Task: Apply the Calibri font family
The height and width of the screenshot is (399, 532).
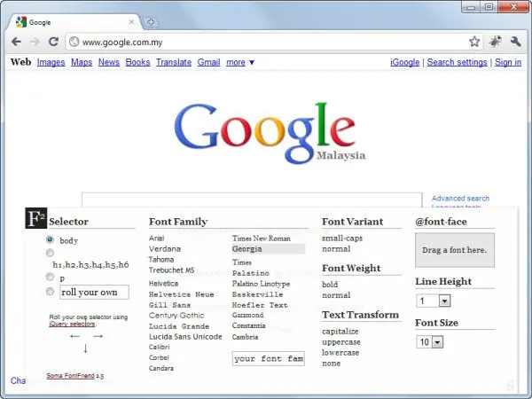Action: pyautogui.click(x=159, y=347)
